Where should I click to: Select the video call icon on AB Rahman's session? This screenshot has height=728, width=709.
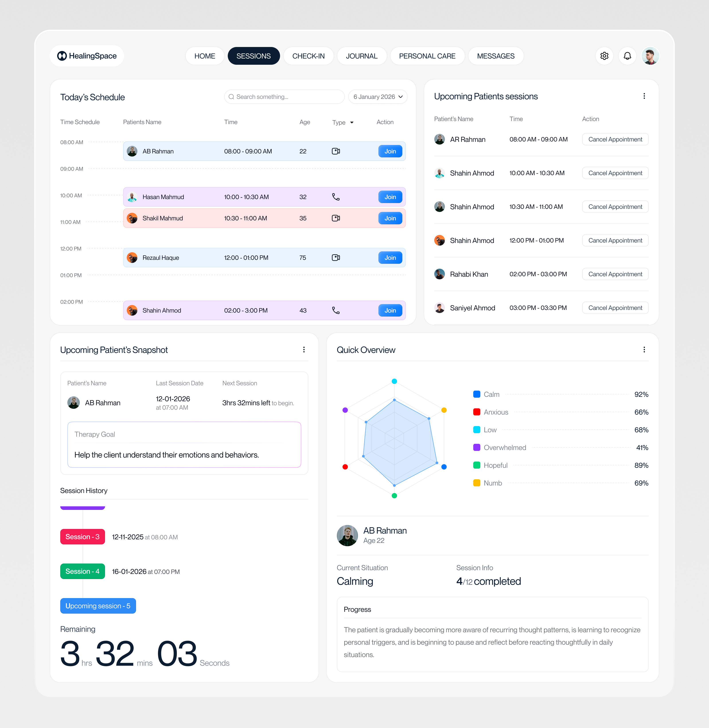(x=335, y=151)
